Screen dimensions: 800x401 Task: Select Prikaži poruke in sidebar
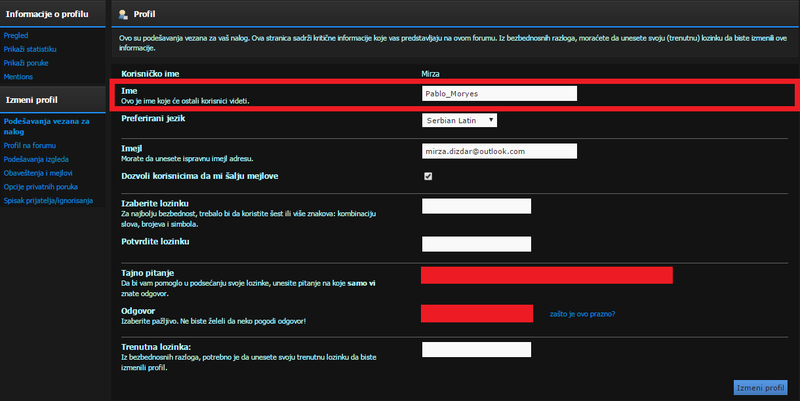click(26, 62)
